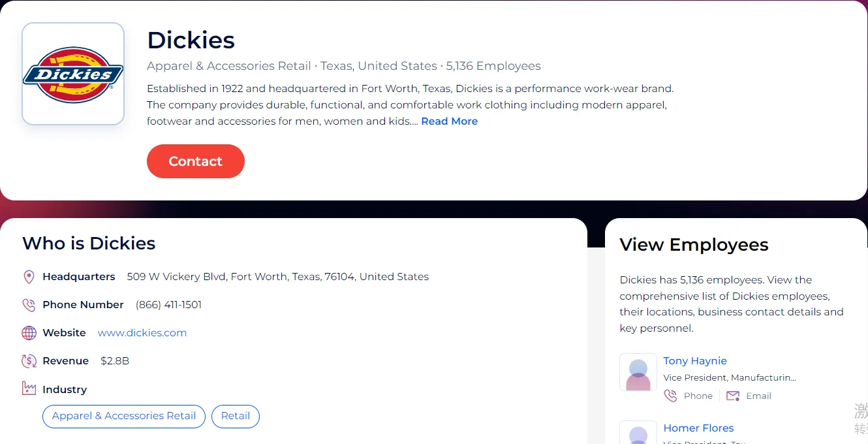
Task: Open Homer Flores's employee profile
Action: coord(698,428)
